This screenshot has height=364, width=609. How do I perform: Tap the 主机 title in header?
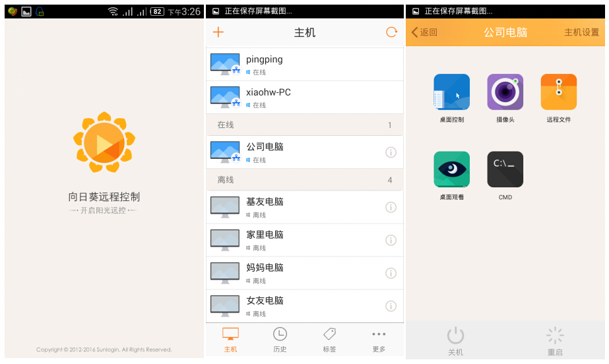click(x=305, y=32)
